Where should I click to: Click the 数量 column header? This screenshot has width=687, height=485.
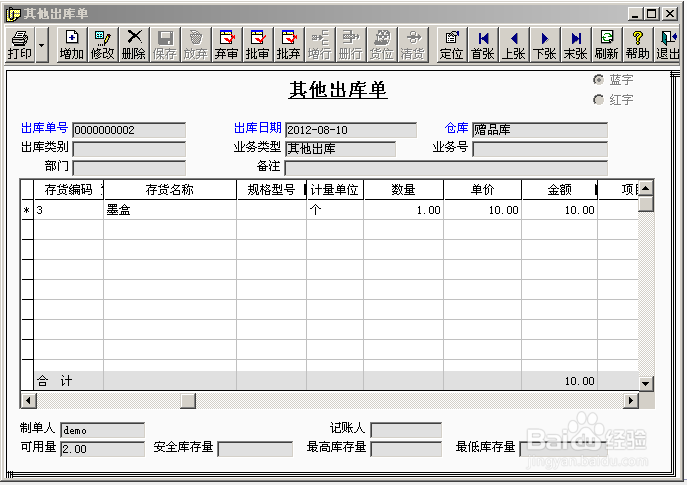pyautogui.click(x=404, y=190)
